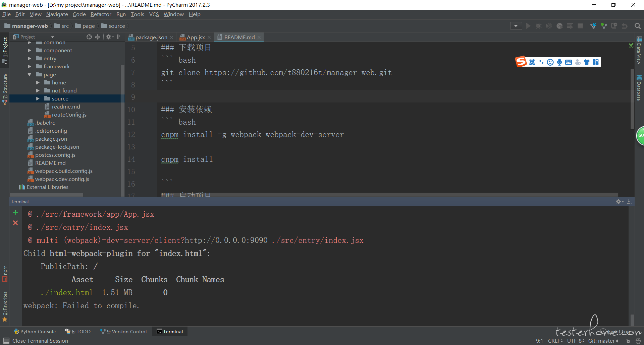644x345 pixels.
Task: Add new terminal session with plus icon
Action: (15, 212)
